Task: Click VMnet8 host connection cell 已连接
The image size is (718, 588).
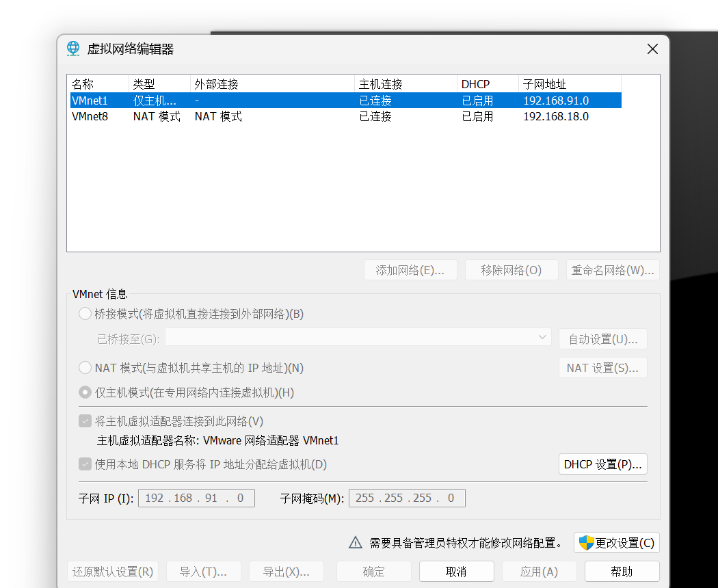Action: pos(375,116)
